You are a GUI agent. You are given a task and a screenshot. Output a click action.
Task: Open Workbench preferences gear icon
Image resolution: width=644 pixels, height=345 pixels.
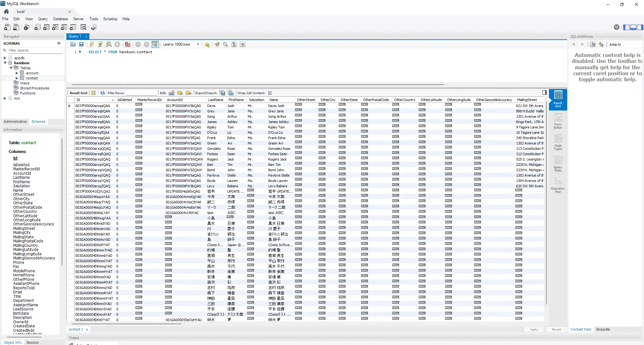coord(617,27)
